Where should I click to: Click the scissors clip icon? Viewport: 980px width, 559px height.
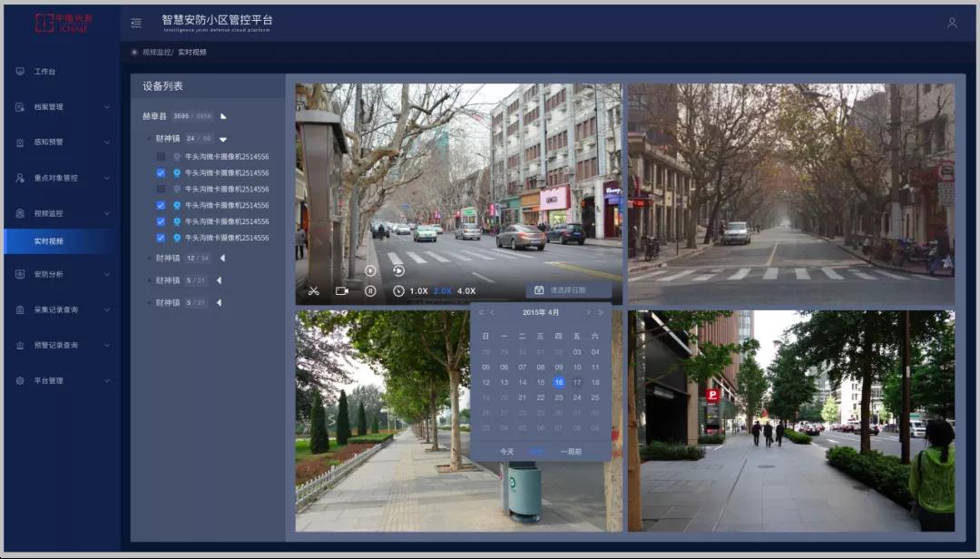313,291
